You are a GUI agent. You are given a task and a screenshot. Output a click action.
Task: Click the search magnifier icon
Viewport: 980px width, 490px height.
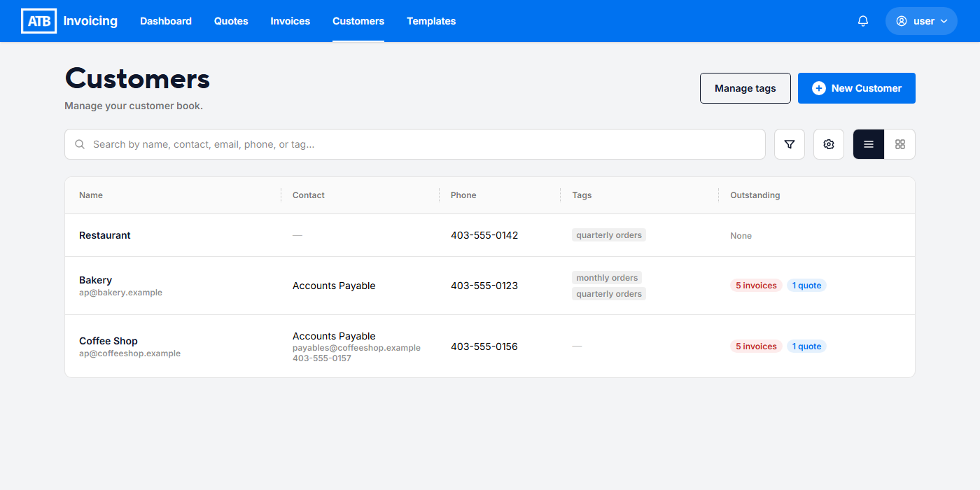click(x=80, y=144)
